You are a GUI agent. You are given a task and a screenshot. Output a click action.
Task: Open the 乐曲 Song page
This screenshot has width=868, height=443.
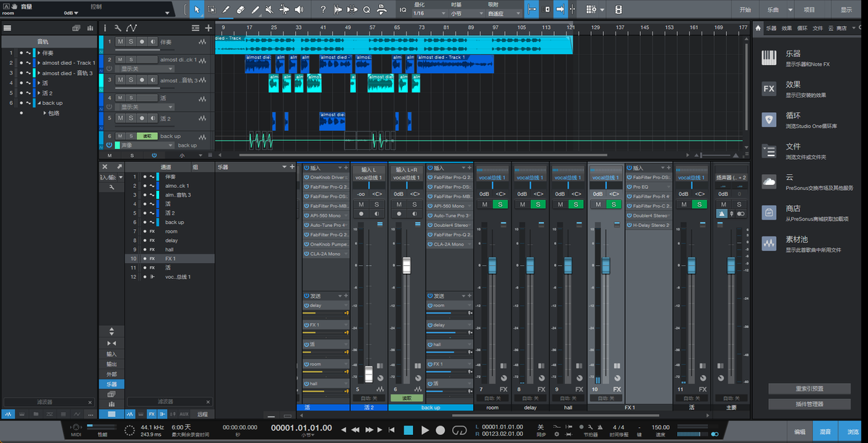click(774, 10)
